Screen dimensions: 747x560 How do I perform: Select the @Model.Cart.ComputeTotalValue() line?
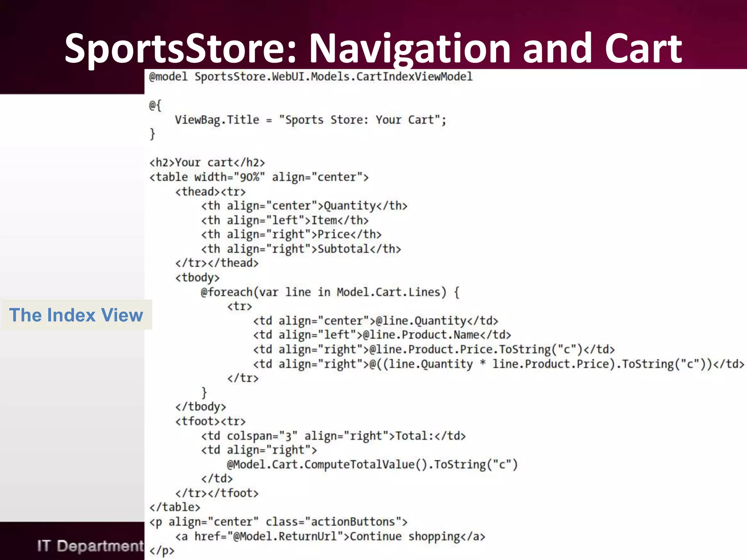coord(372,465)
